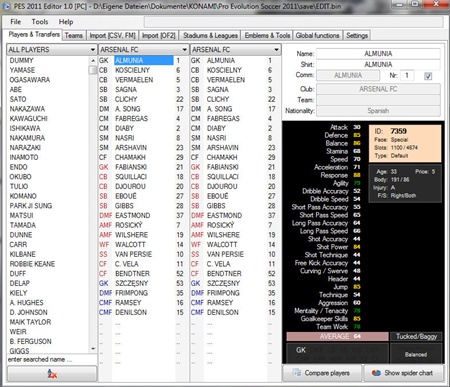Select CHAMAKH in right squad list
Image resolution: width=450 pixels, height=387 pixels.
(x=222, y=157)
